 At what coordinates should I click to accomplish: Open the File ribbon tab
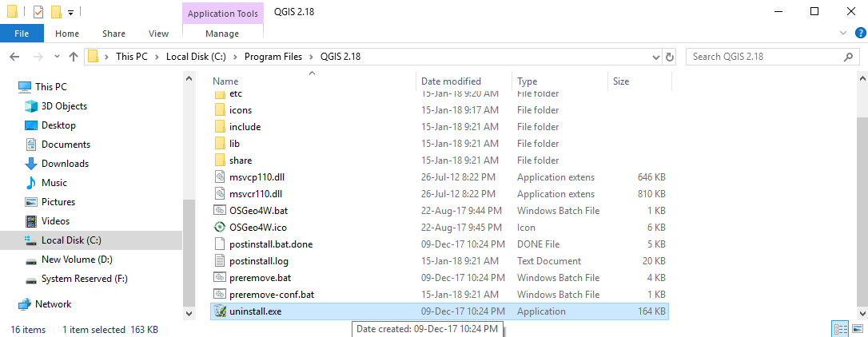coord(21,34)
